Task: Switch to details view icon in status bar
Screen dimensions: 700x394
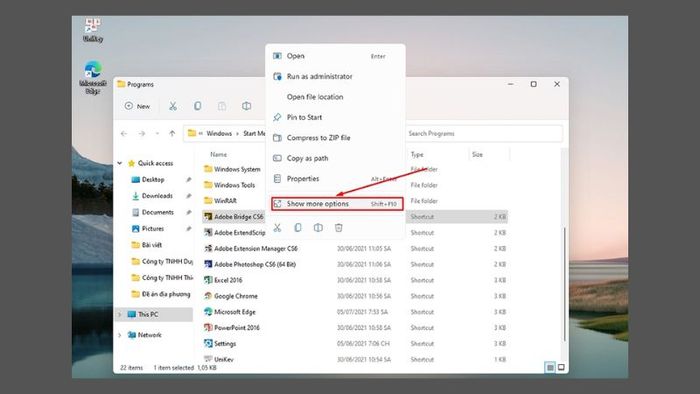Action: click(550, 367)
